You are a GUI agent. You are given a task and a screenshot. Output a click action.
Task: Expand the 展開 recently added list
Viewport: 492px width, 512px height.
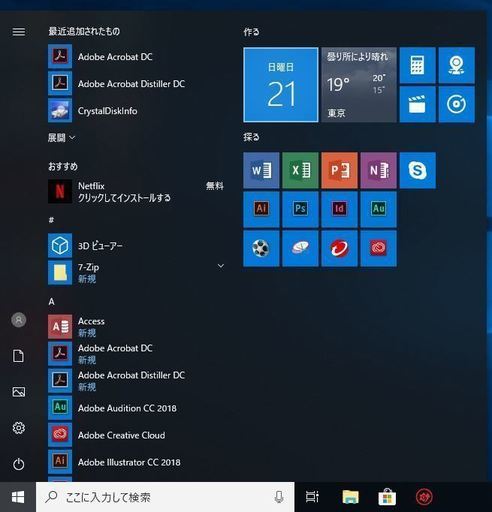(62, 138)
